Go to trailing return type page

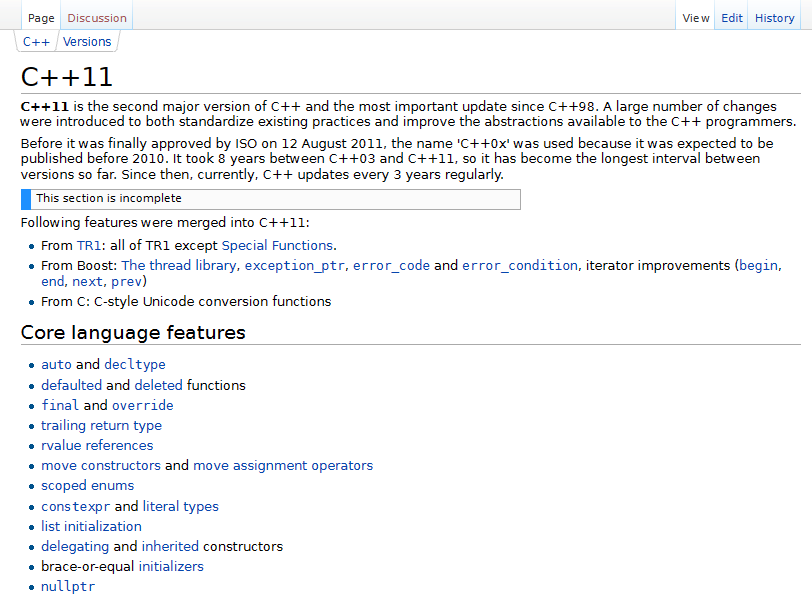pos(101,425)
